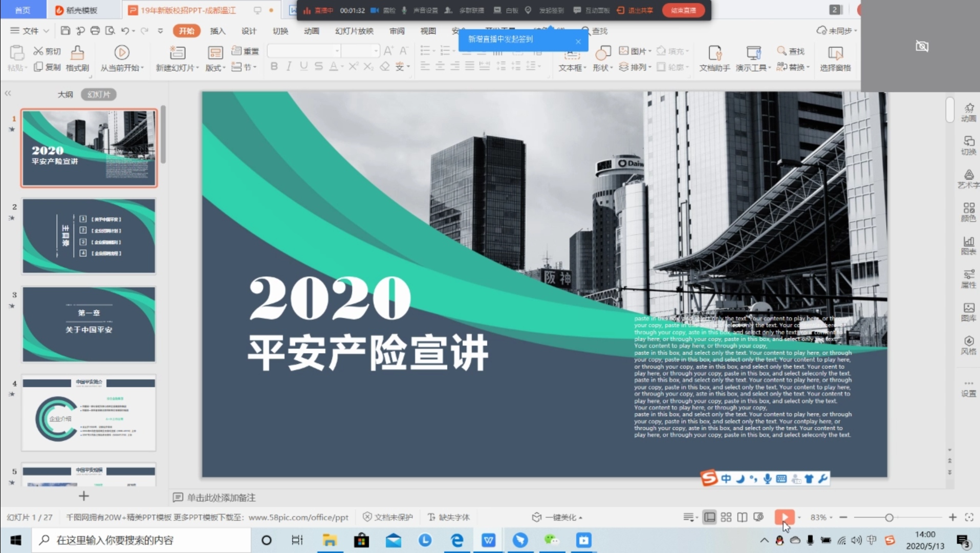
Task: Open the Animation (动画) sidebar panel
Action: 968,112
